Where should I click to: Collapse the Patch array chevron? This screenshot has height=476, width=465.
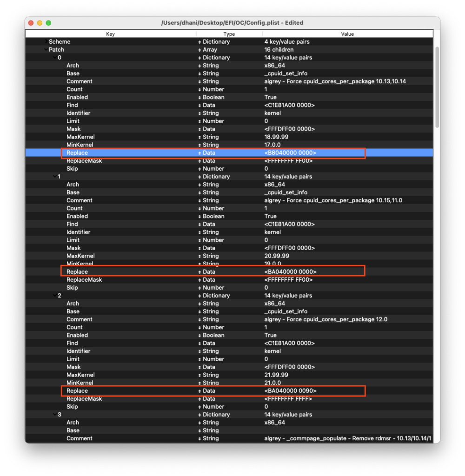pyautogui.click(x=46, y=49)
